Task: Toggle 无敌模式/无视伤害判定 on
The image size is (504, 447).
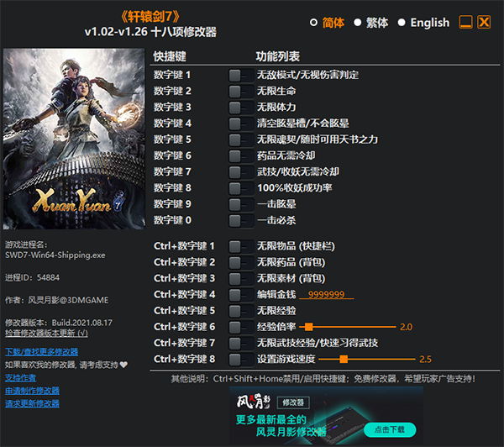Action: pyautogui.click(x=240, y=75)
